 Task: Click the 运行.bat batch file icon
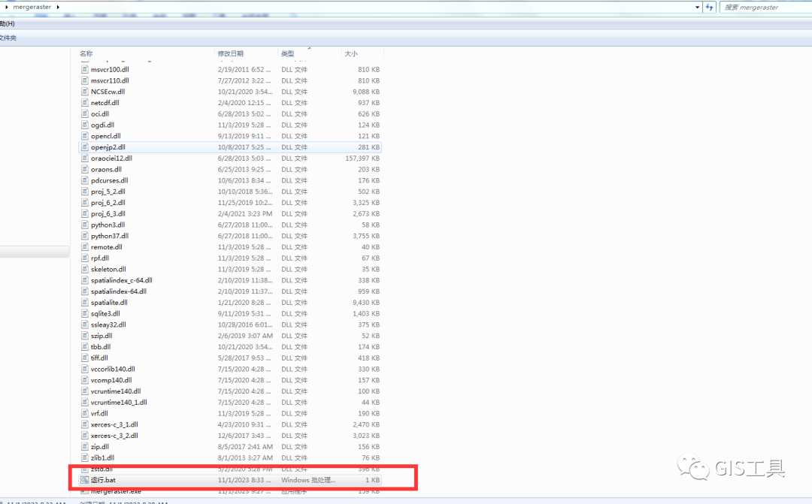point(85,480)
